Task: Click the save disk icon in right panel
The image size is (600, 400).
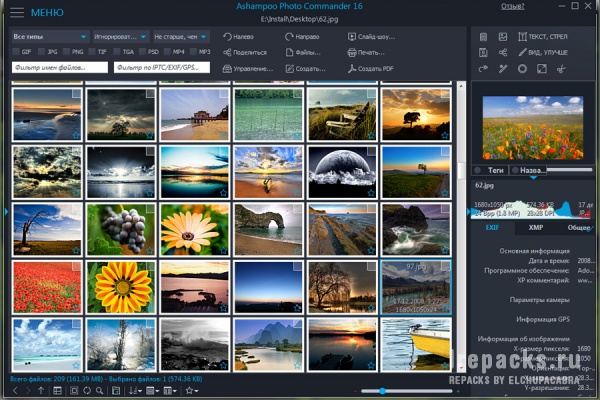Action: tap(483, 52)
